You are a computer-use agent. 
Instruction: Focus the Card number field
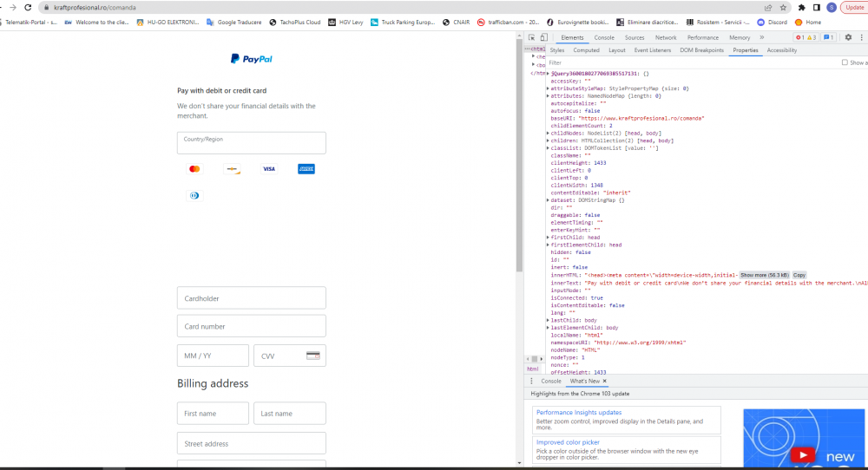click(252, 326)
